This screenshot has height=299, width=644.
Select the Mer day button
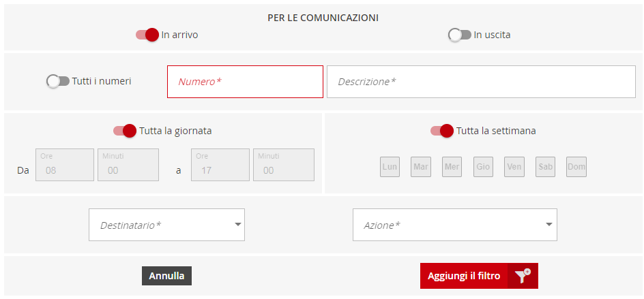pos(452,167)
